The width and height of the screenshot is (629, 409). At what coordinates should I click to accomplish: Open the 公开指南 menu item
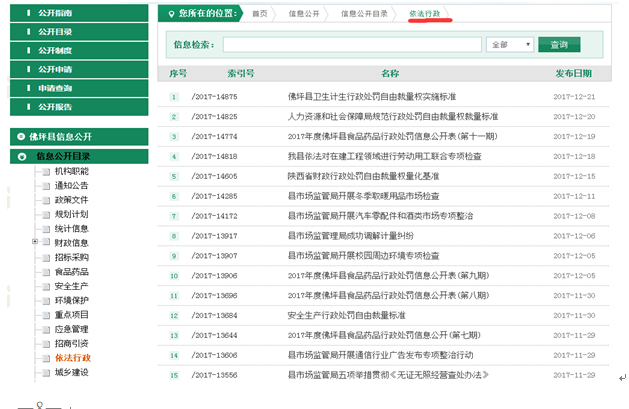click(x=56, y=14)
